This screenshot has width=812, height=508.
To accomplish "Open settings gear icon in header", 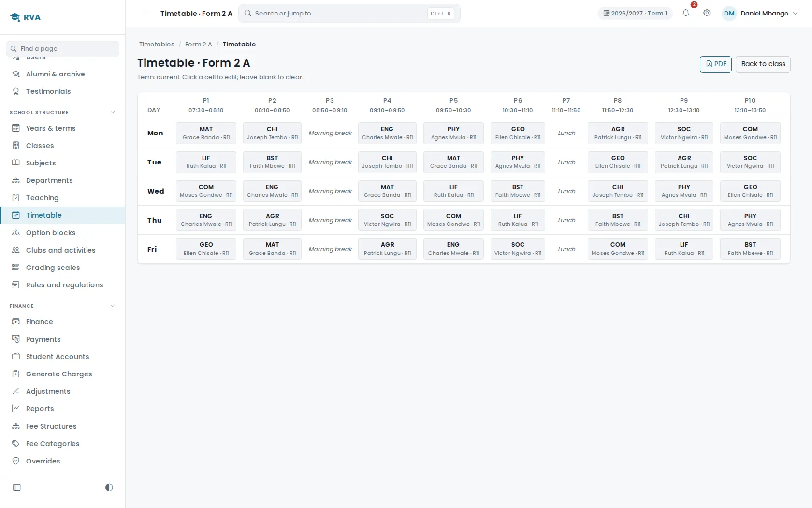I will pyautogui.click(x=707, y=13).
